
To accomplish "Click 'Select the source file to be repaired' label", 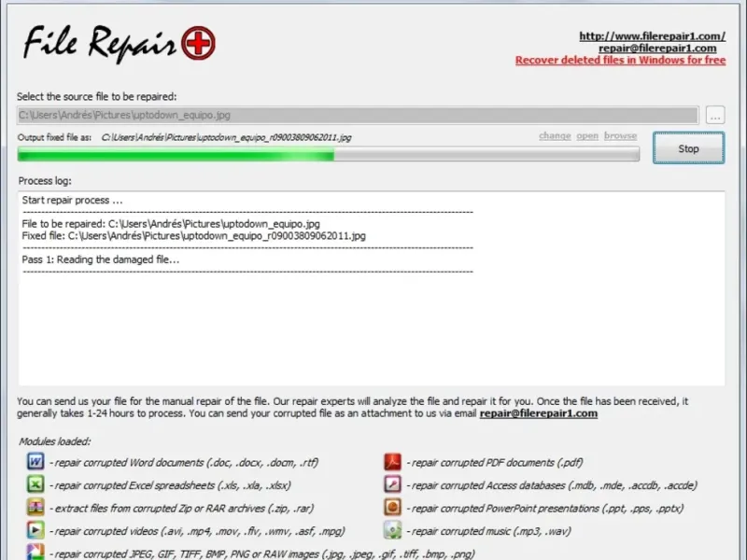I will click(97, 97).
